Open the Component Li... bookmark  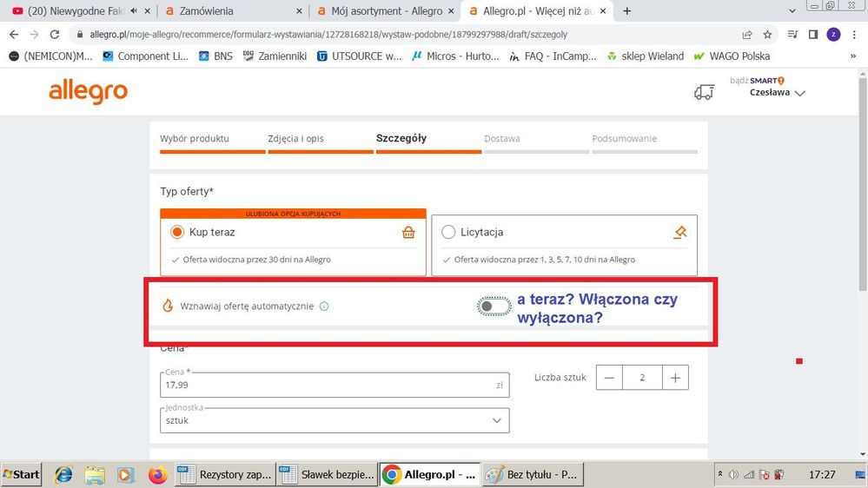coord(146,56)
